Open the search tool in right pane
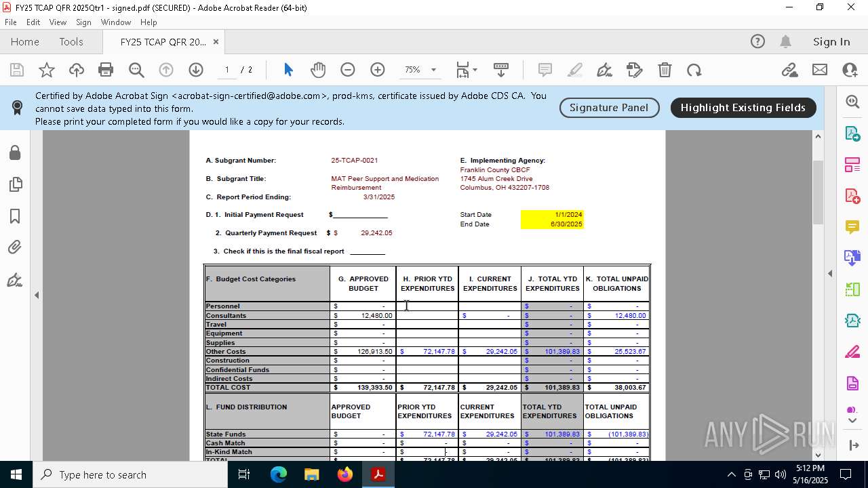The image size is (868, 488). coord(852,102)
